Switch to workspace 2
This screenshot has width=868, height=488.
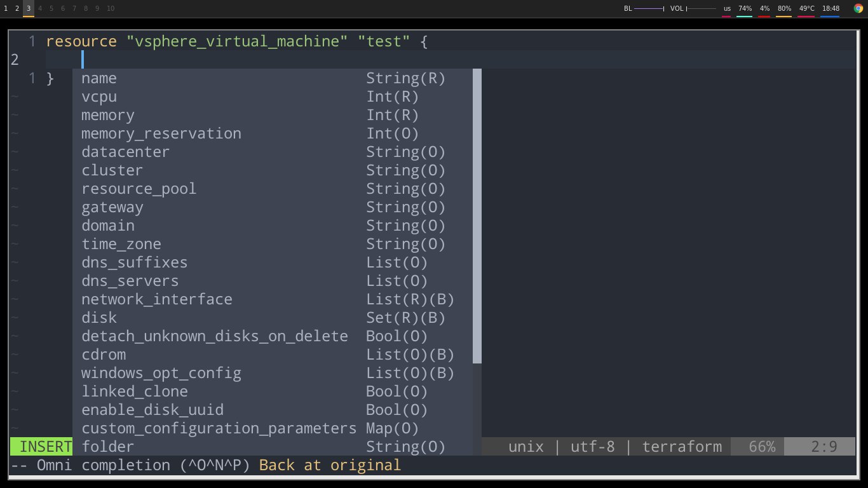[17, 8]
